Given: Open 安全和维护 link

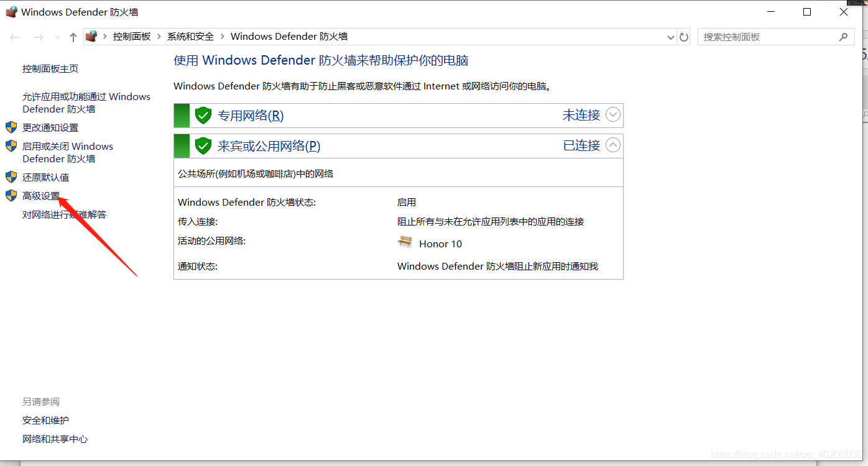Looking at the screenshot, I should (x=46, y=421).
